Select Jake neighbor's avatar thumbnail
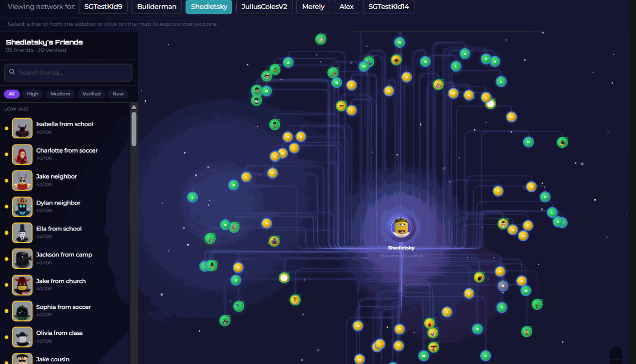 click(22, 180)
